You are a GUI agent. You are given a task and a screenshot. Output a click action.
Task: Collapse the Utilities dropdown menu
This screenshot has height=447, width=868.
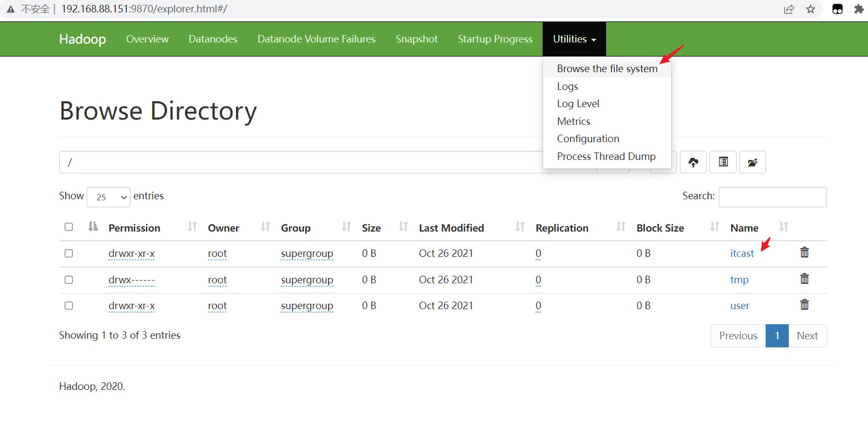click(574, 39)
